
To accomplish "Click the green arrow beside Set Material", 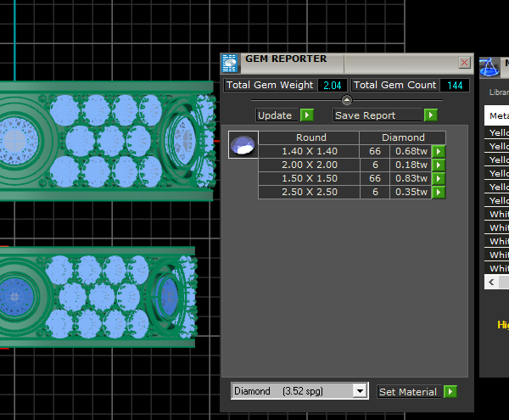I will coord(450,391).
